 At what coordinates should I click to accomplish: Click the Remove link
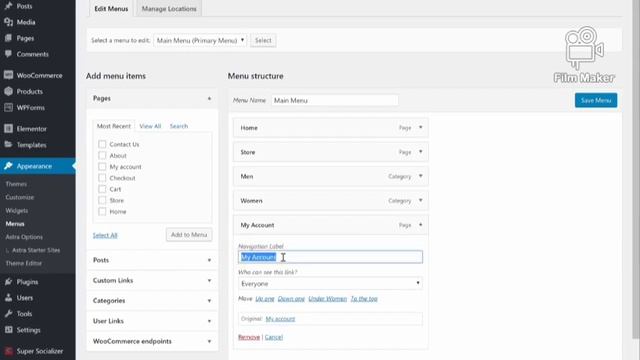249,337
